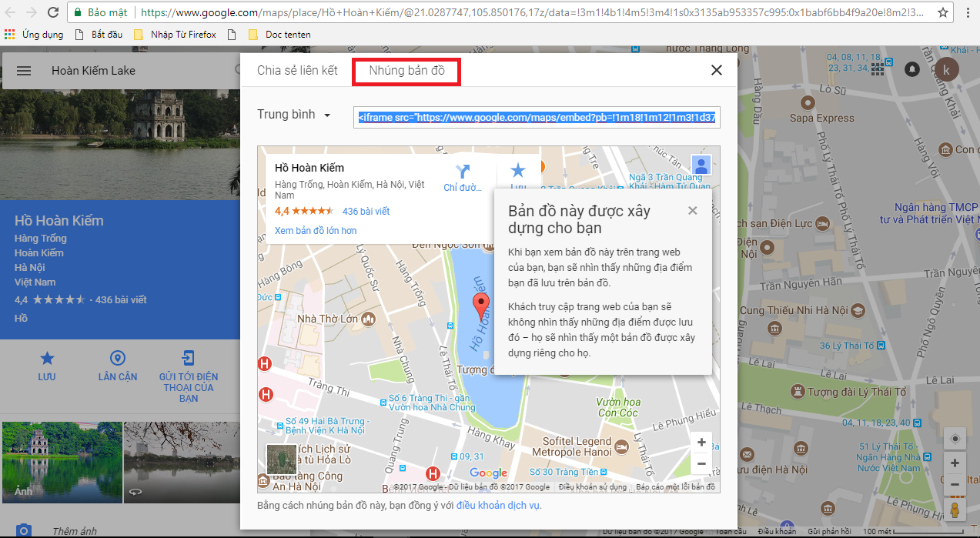
Task: Click the account icon in embedded preview map
Action: pos(701,165)
